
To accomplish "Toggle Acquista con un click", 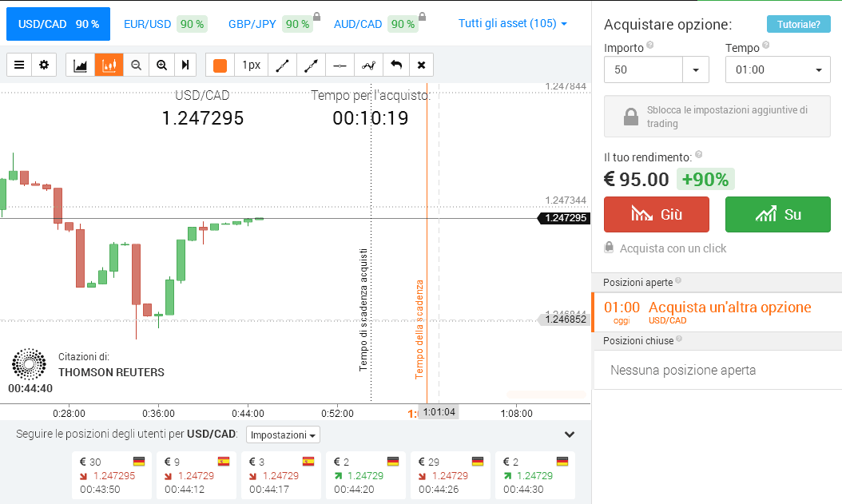I will tap(665, 248).
